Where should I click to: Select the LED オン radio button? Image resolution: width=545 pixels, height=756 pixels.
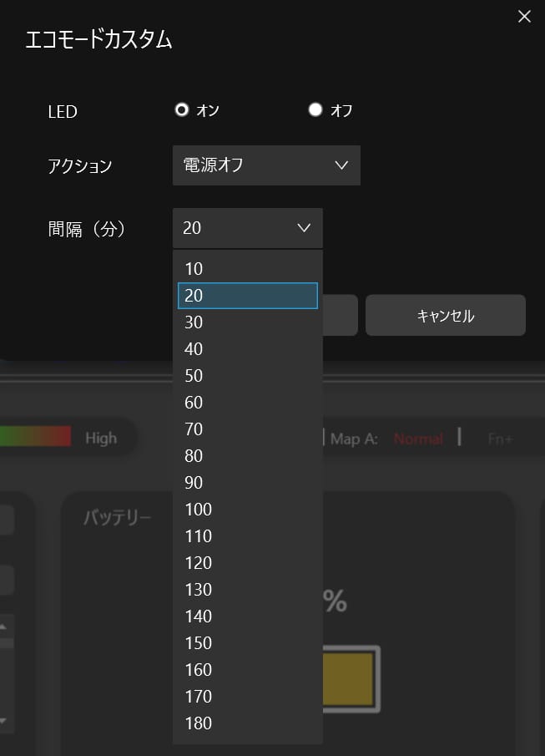pyautogui.click(x=182, y=109)
